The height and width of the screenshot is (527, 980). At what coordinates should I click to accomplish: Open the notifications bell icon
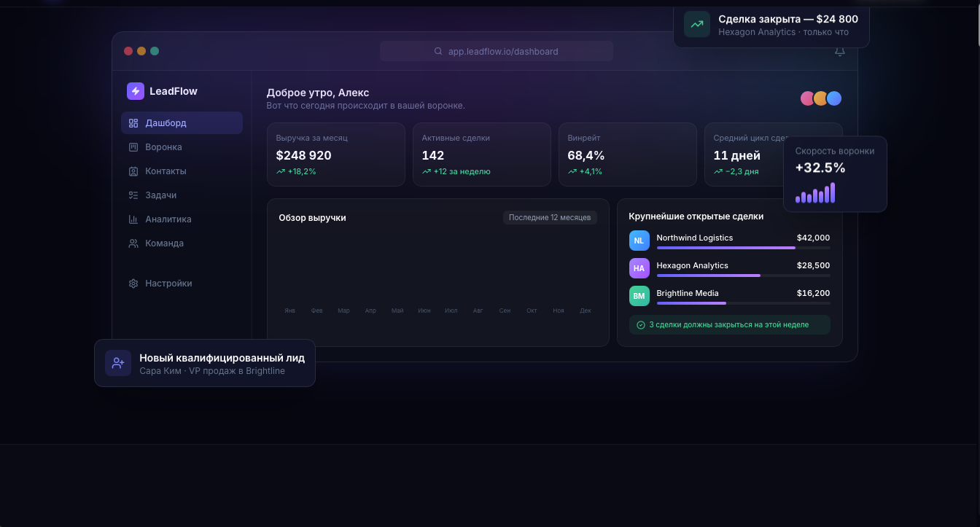click(x=840, y=52)
